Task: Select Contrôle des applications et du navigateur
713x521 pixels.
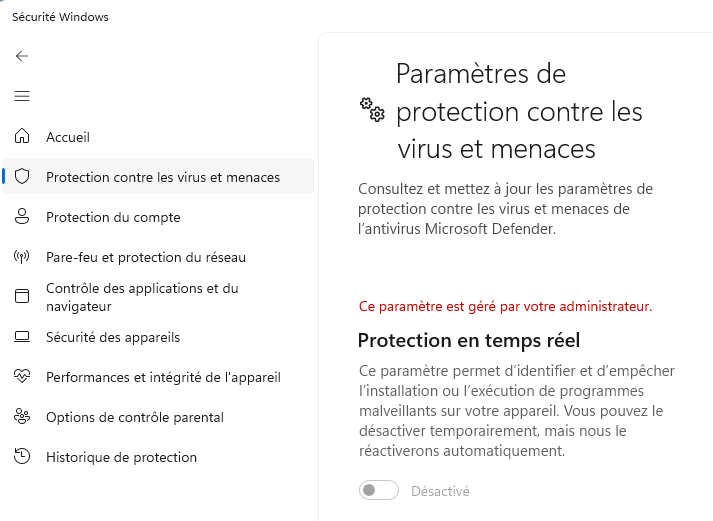Action: 142,297
